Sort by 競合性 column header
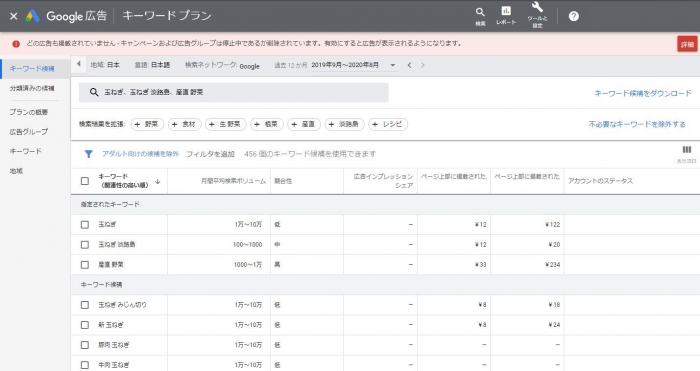The height and width of the screenshot is (371, 700). (283, 181)
